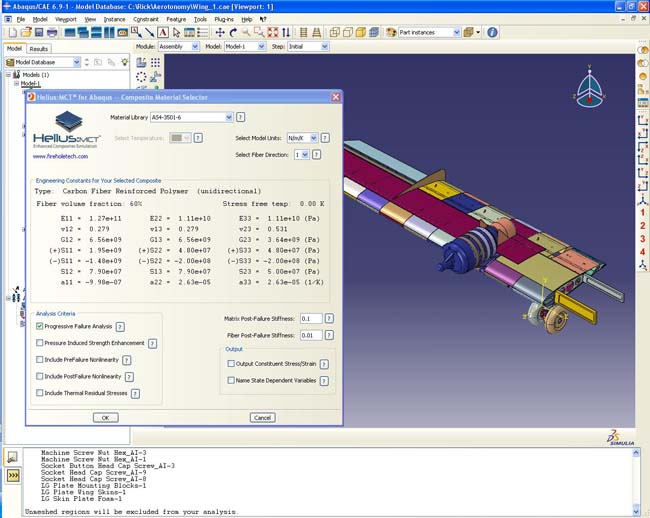Open the Model dropdown showing Model-1
Image resolution: width=650 pixels, height=518 pixels.
pos(262,46)
